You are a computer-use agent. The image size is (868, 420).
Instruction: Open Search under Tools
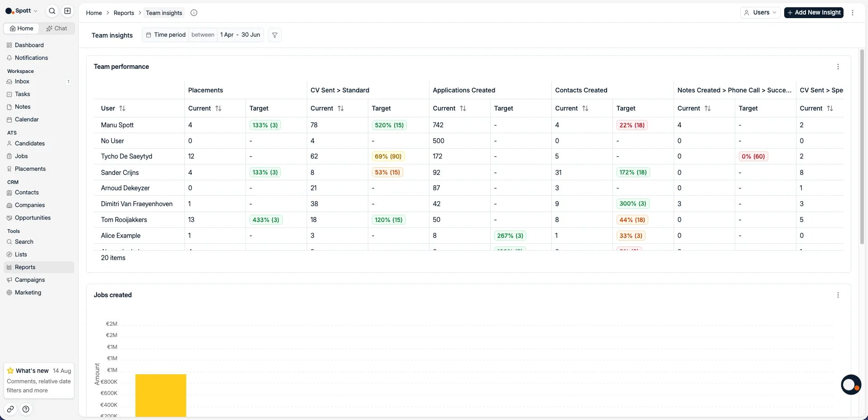(x=39, y=242)
